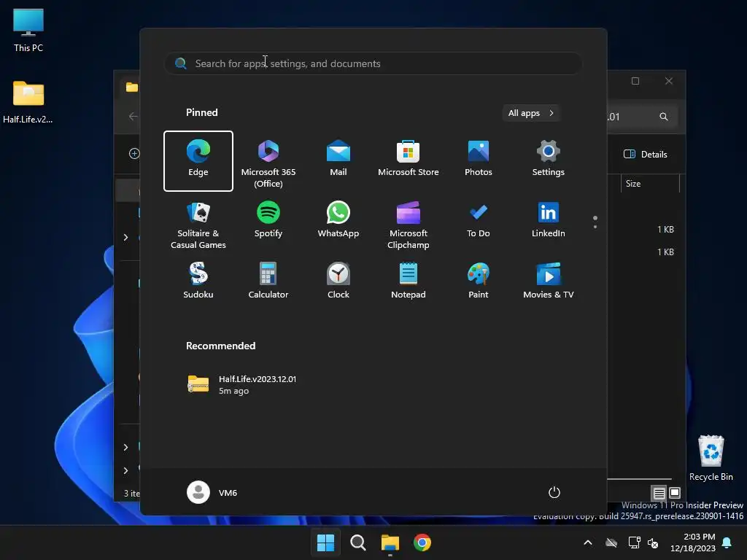Go to next page of pinned apps

click(595, 226)
